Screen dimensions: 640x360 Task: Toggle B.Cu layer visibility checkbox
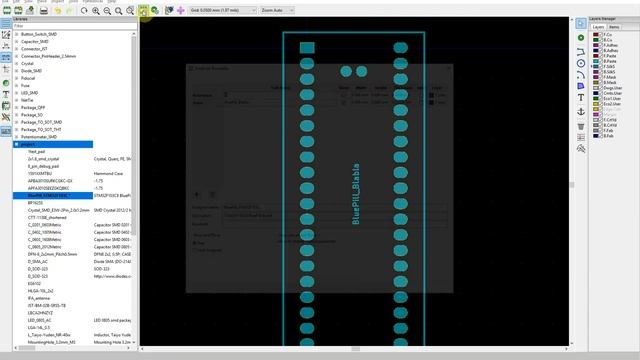[600, 40]
